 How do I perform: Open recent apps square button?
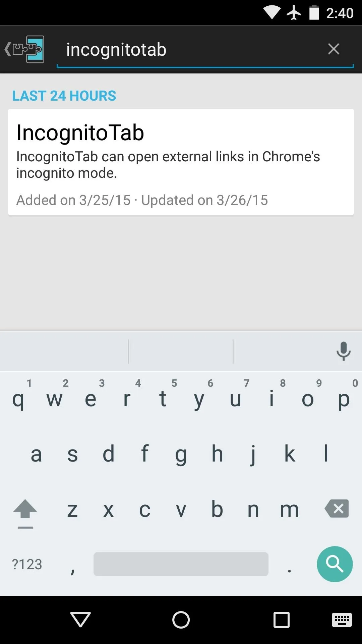pos(282,619)
